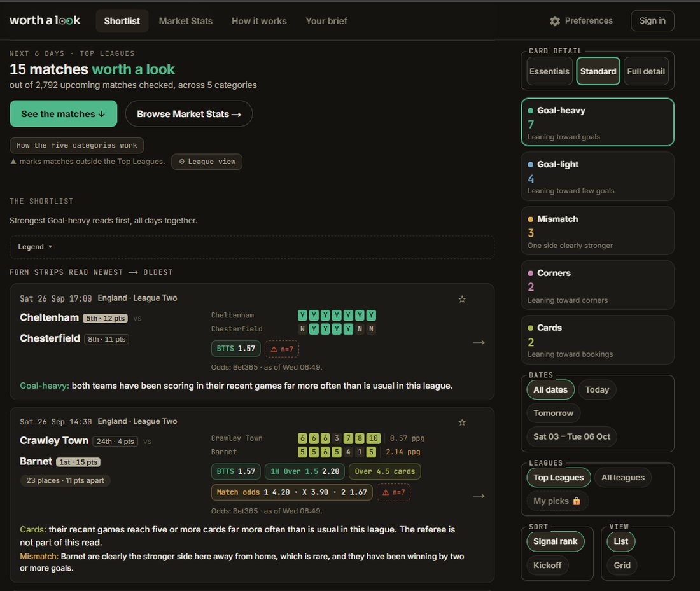Click BTTS 1.57 chip in Cheltenham card
Viewport: 700px width, 591px height.
235,349
